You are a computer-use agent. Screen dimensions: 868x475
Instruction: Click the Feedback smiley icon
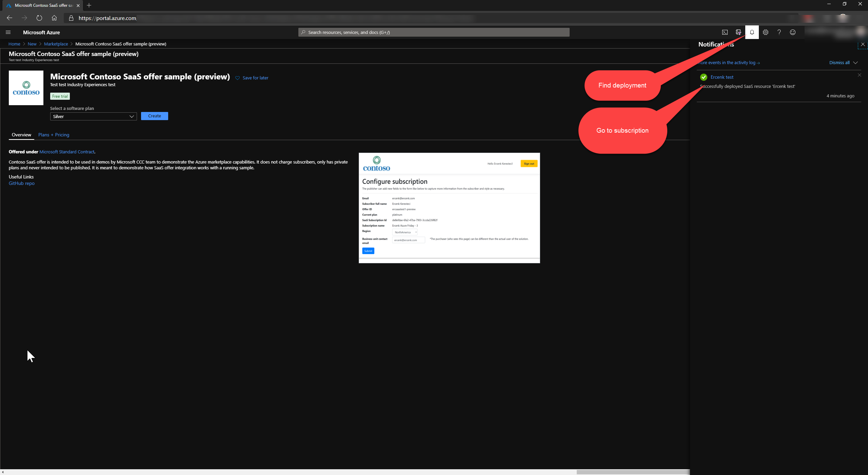point(792,32)
